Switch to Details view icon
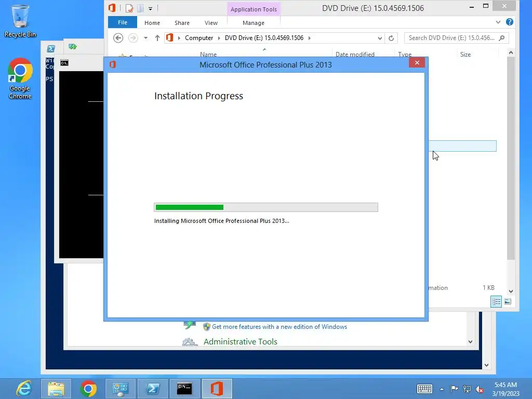 coord(496,301)
